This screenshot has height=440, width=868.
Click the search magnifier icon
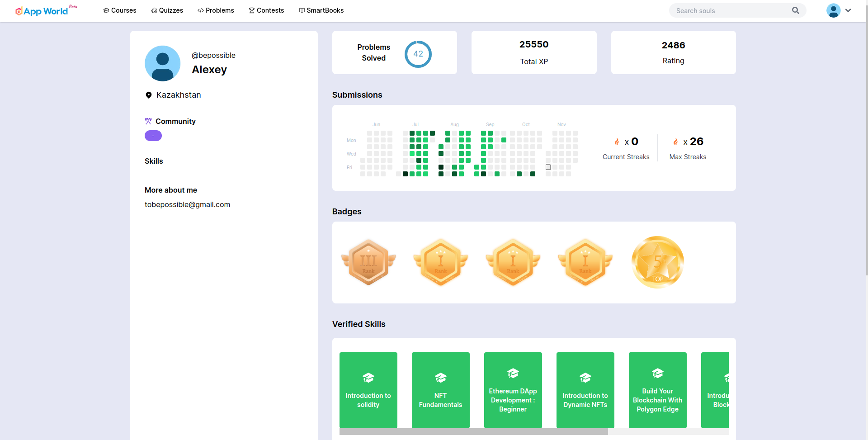tap(795, 10)
